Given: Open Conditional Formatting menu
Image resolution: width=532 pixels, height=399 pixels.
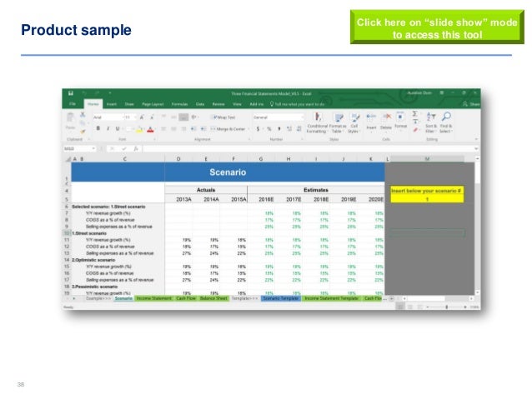Looking at the screenshot, I should (x=317, y=122).
